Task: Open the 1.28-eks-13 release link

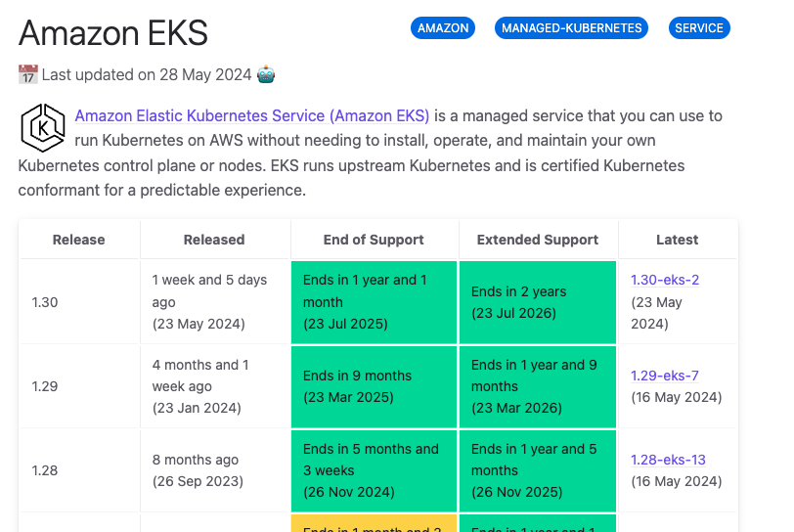Action: [x=668, y=460]
